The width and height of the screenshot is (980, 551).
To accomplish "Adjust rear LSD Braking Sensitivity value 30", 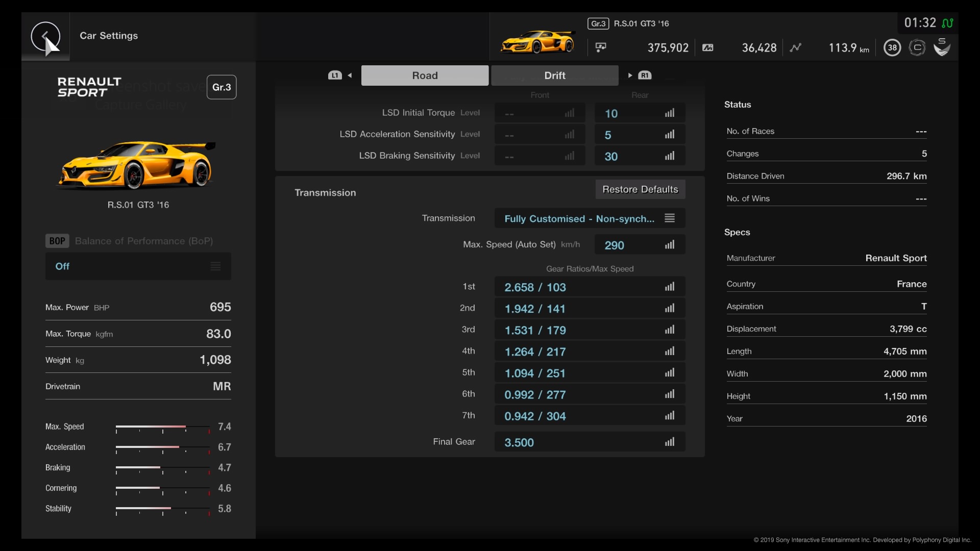I will [640, 156].
